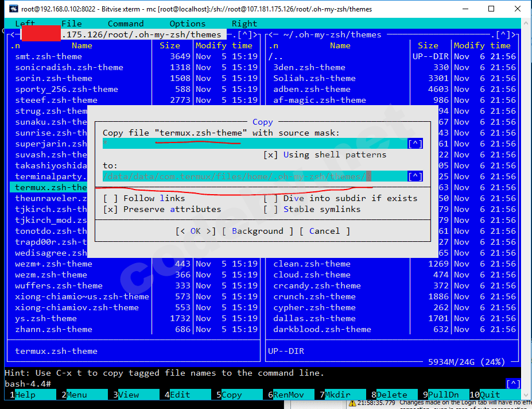Open destination path history dropdown
Image resolution: width=532 pixels, height=409 pixels.
point(415,176)
